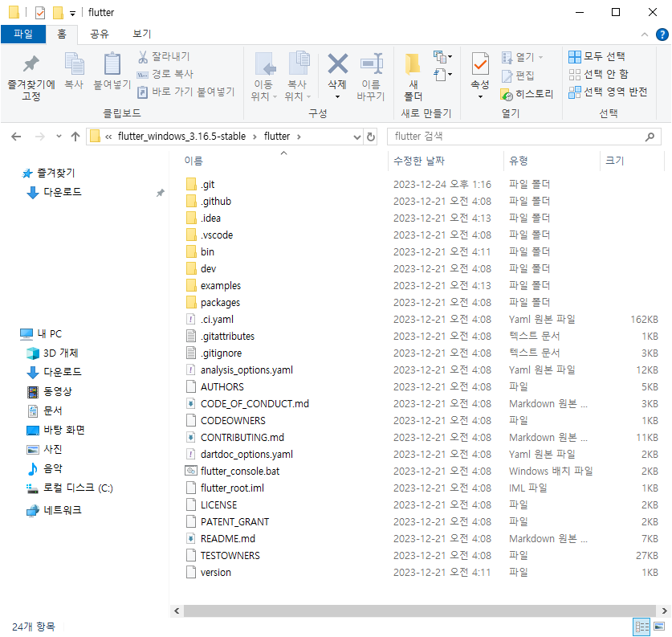Click the Pin to Quick access (즐겨찾기에 고정) icon

[x=31, y=64]
